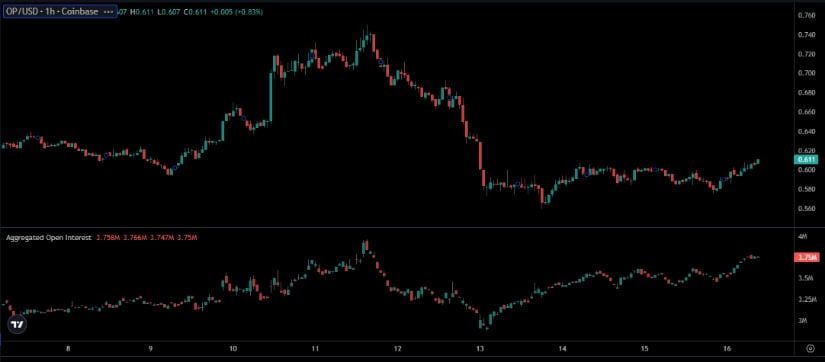Select the OP/USD 1h Coinbase symbol legend
This screenshot has height=362, width=825.
60,12
